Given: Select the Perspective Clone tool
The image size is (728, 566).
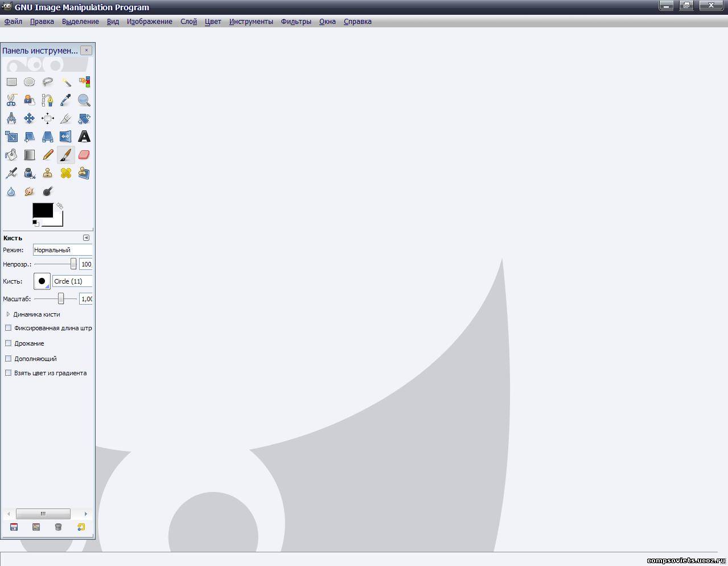Looking at the screenshot, I should (84, 173).
